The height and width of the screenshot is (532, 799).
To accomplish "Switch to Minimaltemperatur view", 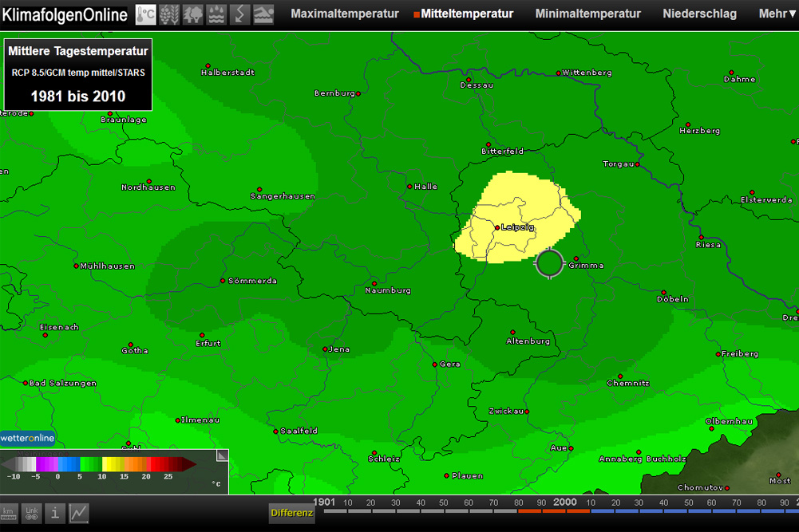I will [587, 14].
